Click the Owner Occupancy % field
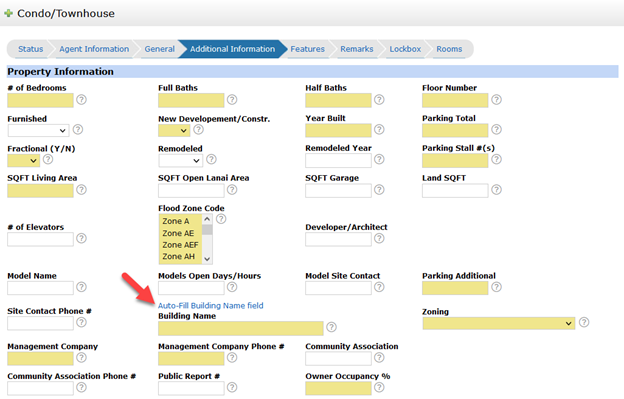Screen dimensions: 624x399 click(x=338, y=388)
